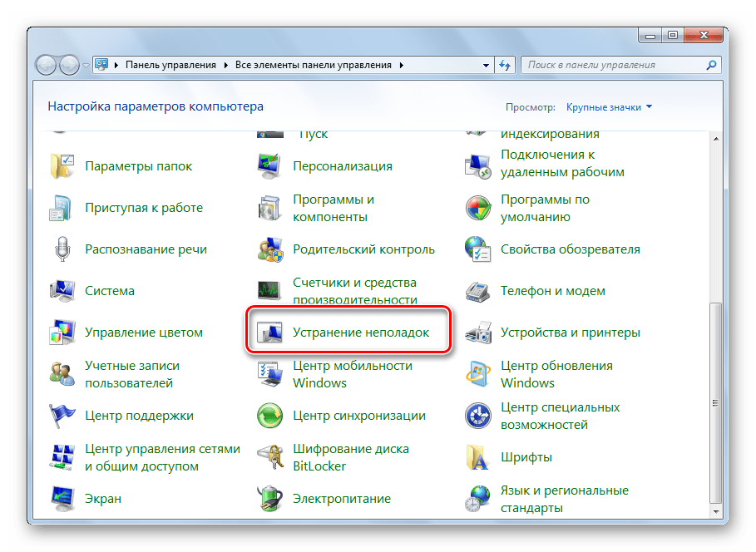Open the Просмотр Крупные значки dropdown

[609, 107]
